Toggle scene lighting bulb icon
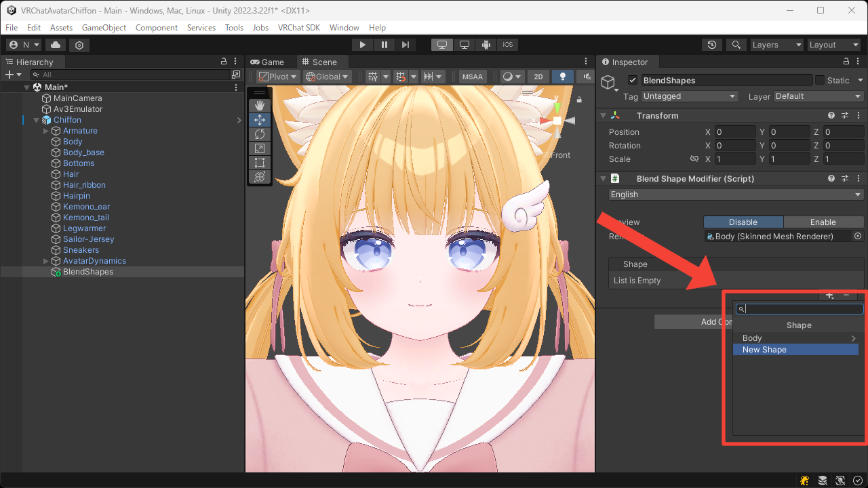 tap(562, 77)
